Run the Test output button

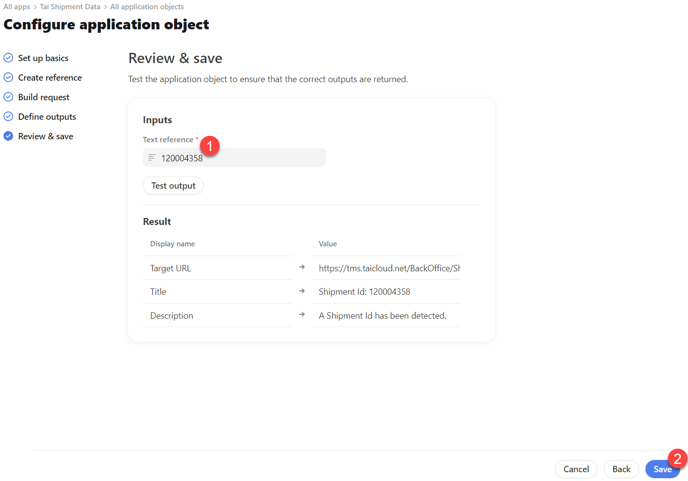(x=173, y=186)
